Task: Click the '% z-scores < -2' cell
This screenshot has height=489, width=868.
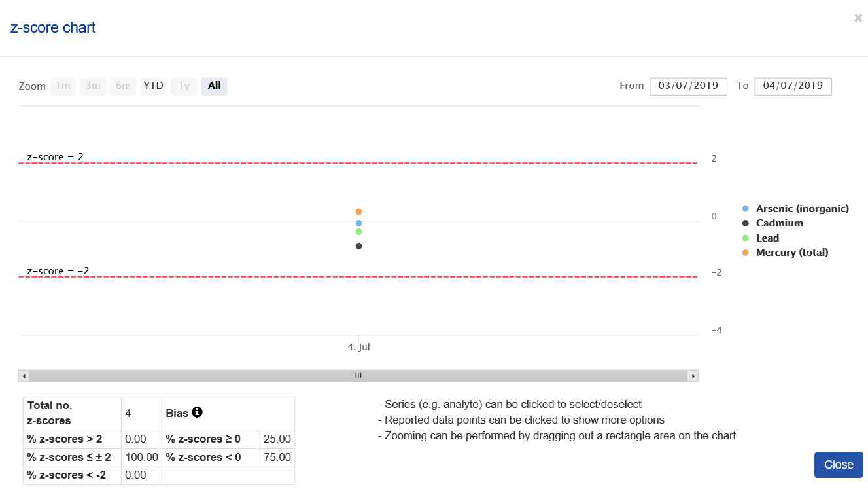Action: [x=72, y=475]
